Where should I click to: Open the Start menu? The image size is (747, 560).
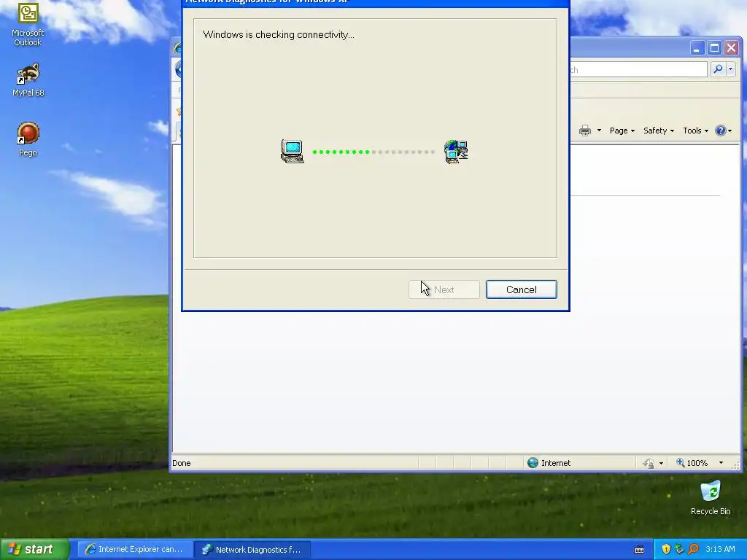click(35, 549)
